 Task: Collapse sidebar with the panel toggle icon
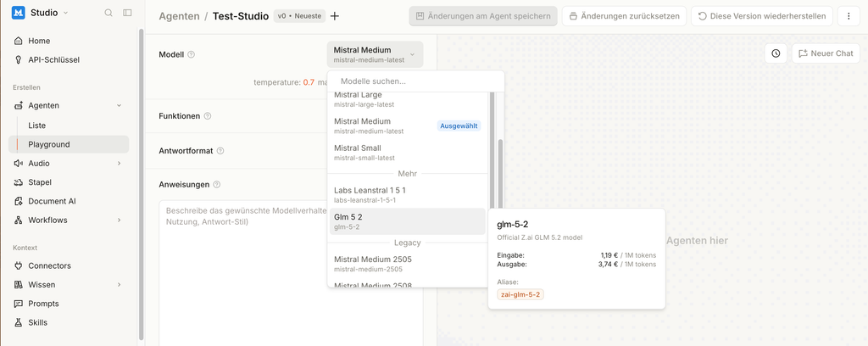click(127, 12)
